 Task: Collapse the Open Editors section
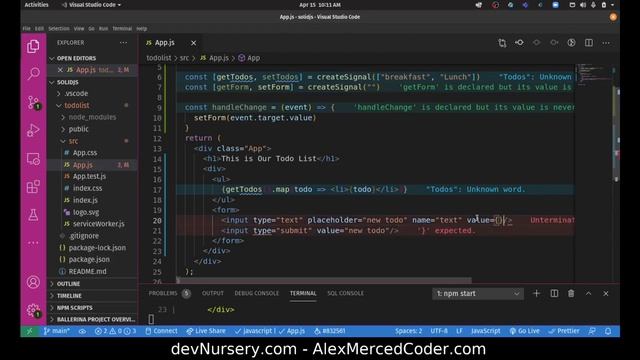(x=76, y=58)
